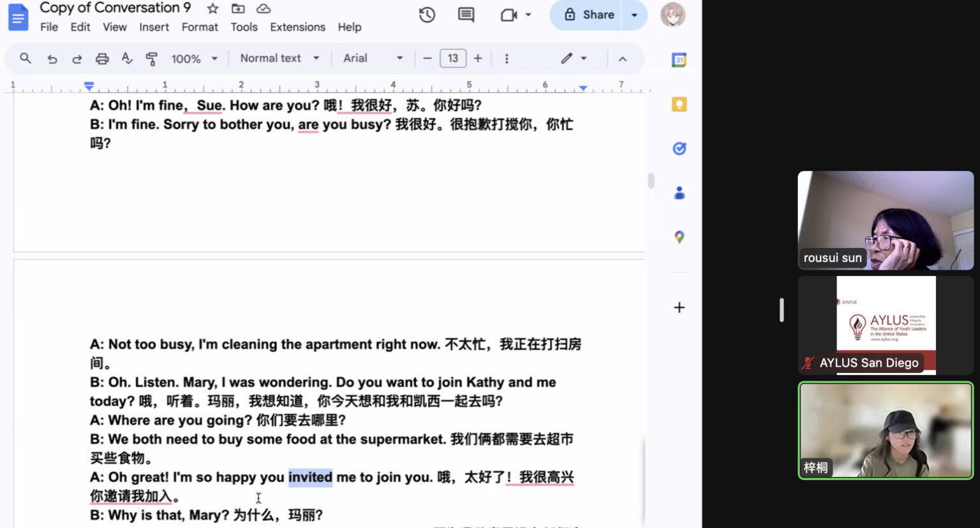Image resolution: width=980 pixels, height=528 pixels.
Task: Star the document Copy of Conversation 9
Action: pyautogui.click(x=212, y=8)
